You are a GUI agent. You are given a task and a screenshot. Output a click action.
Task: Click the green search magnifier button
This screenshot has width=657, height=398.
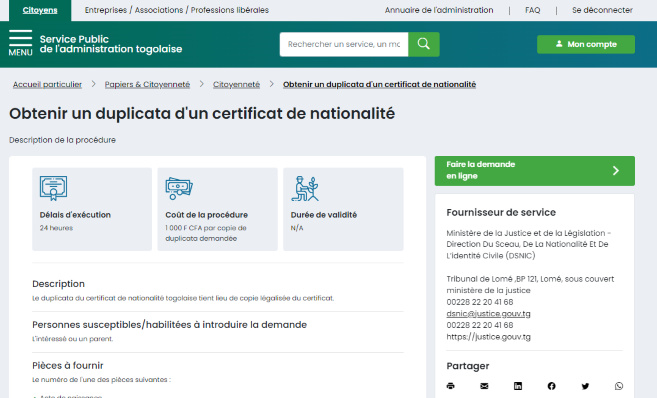tap(424, 44)
